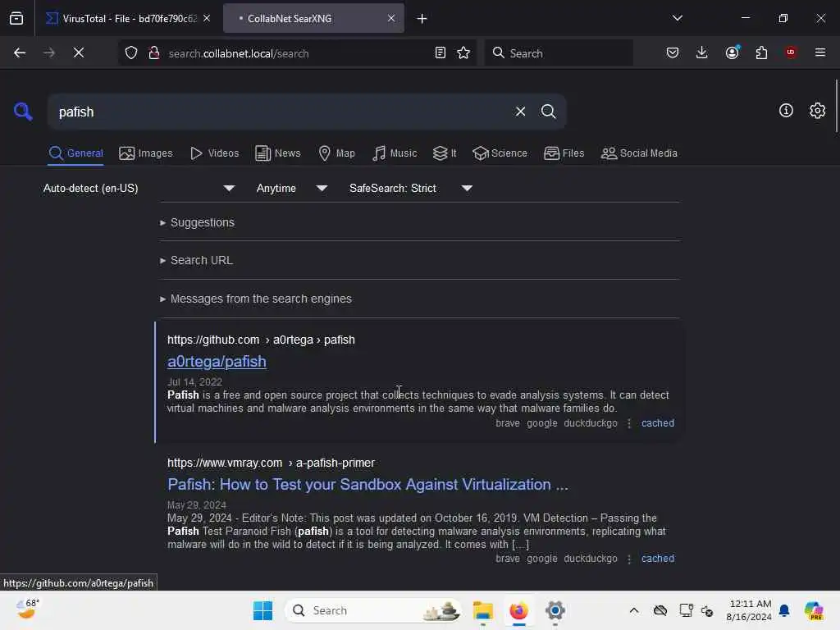840x630 pixels.
Task: Open a new browser tab
Action: tap(422, 19)
